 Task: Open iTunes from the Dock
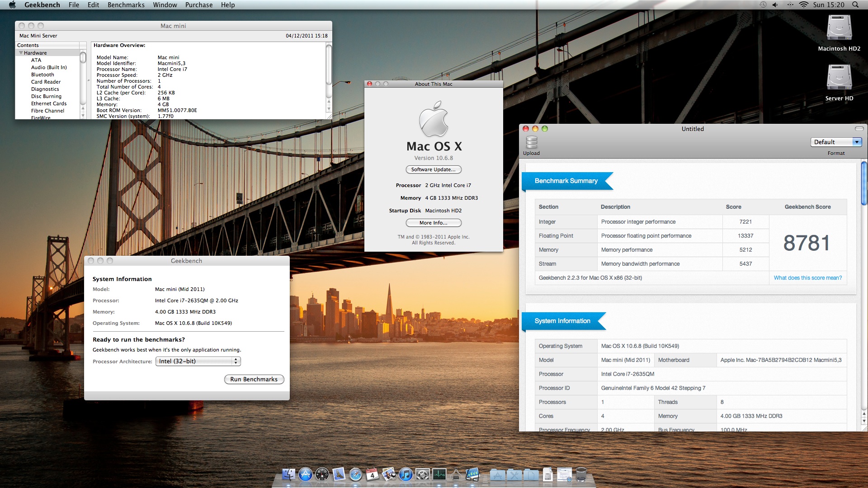coord(406,474)
